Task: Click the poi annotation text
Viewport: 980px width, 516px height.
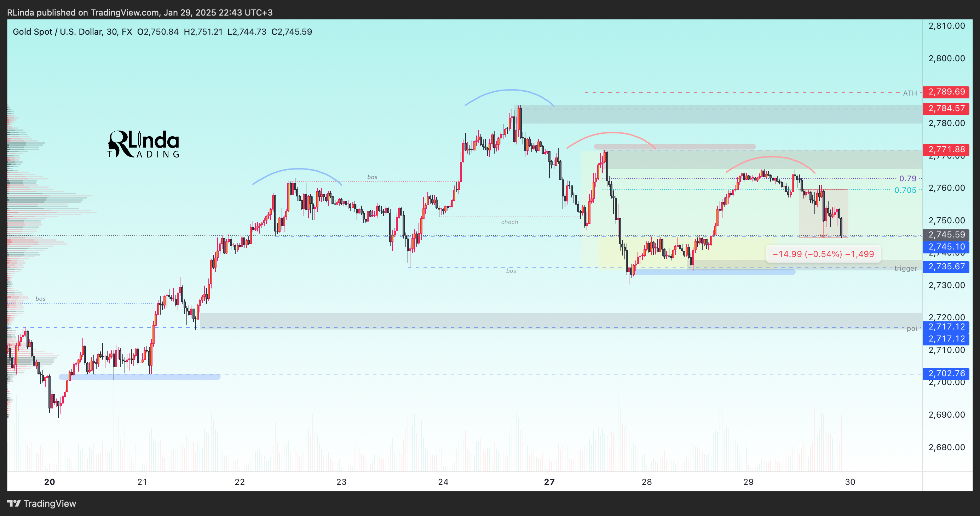Action: coord(911,328)
